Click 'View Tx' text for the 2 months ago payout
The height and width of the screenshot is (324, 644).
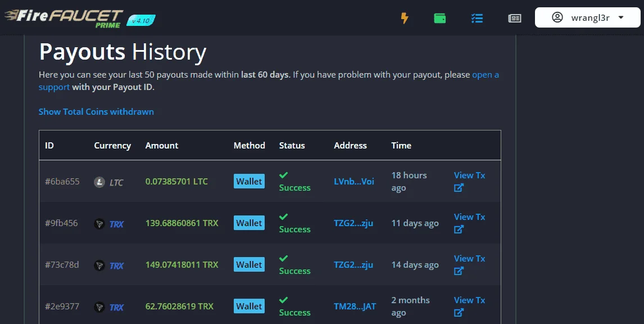pos(469,300)
